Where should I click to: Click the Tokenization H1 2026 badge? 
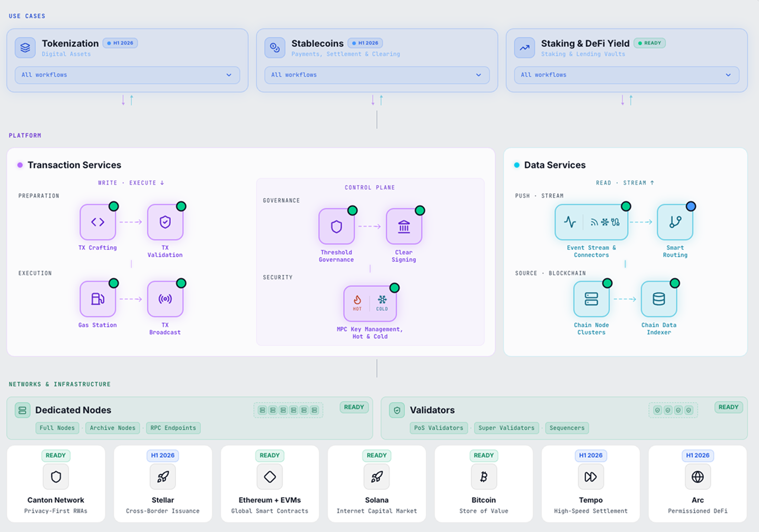120,43
